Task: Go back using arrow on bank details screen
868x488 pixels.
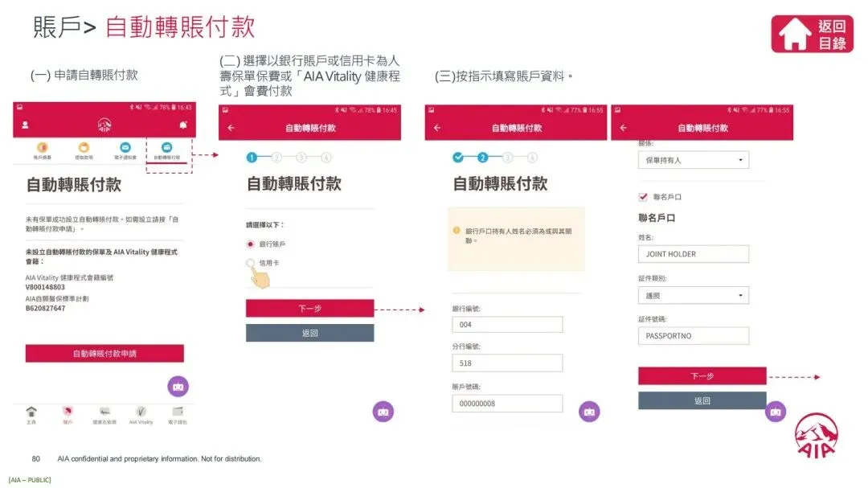Action: [437, 128]
